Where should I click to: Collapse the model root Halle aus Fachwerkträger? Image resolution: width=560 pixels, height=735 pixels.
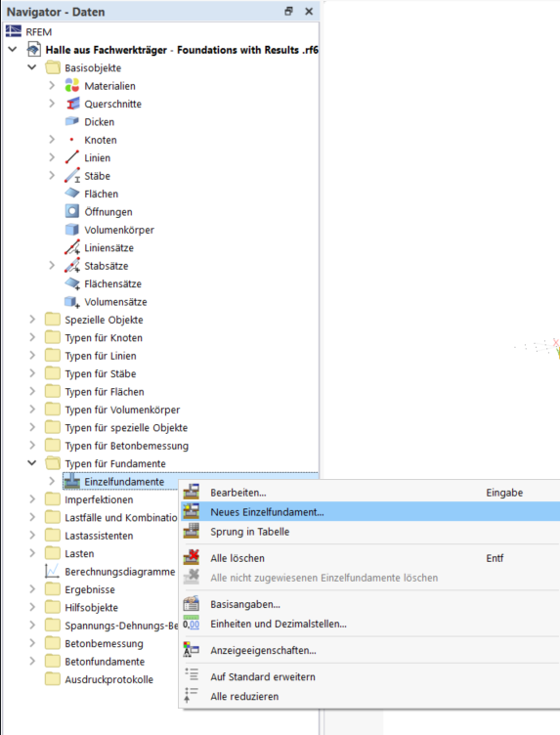[13, 49]
